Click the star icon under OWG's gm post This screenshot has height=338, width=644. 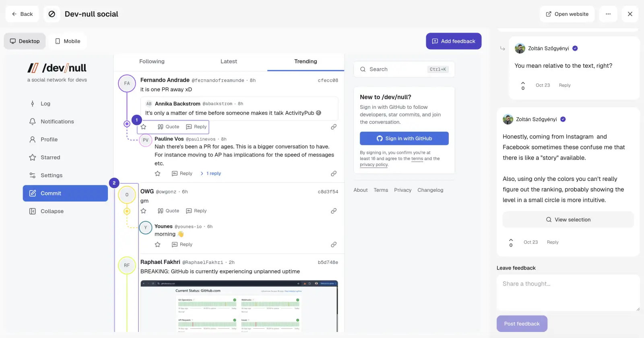coord(143,211)
